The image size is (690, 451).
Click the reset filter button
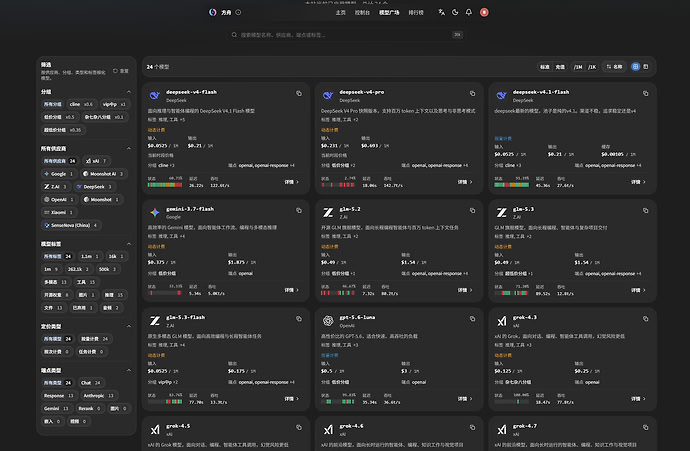pos(121,71)
